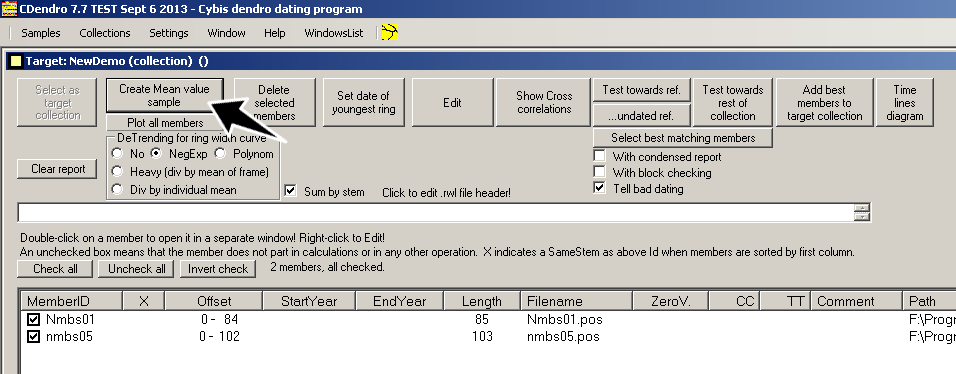Viewport: 956px width, 374px height.
Task: Open the Help menu
Action: tap(274, 33)
